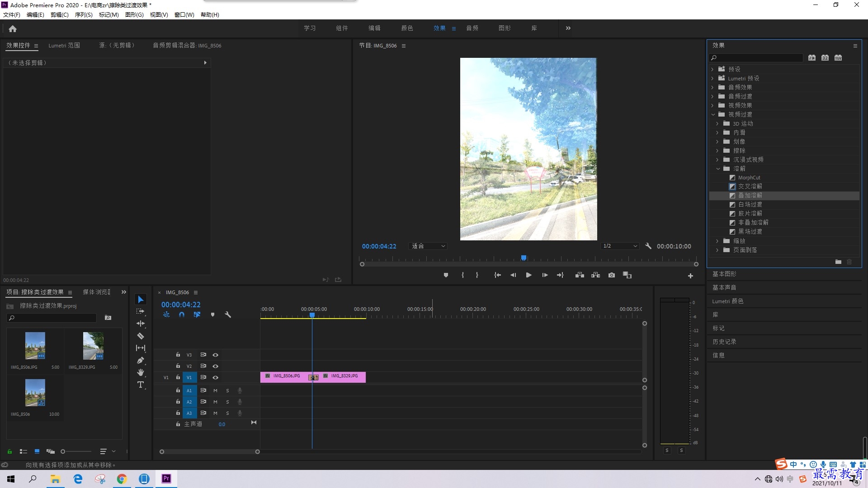Select the Ripple Edit tool
This screenshot has height=488, width=868.
(141, 324)
